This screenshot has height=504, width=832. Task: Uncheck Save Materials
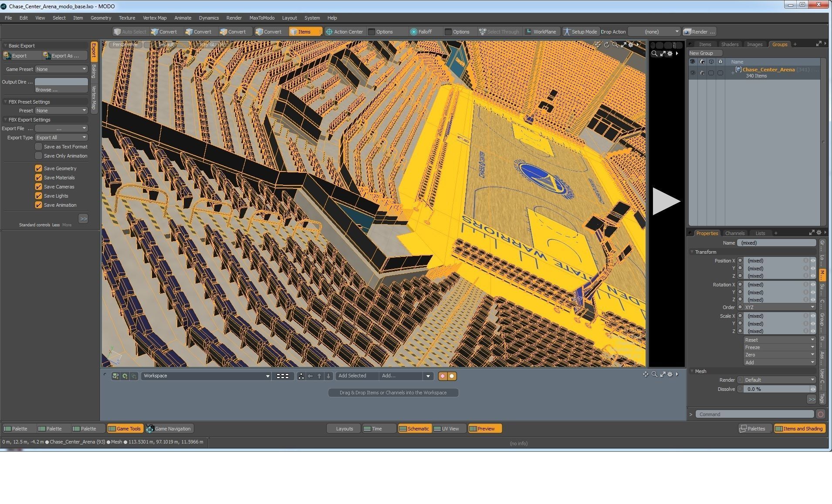point(38,178)
